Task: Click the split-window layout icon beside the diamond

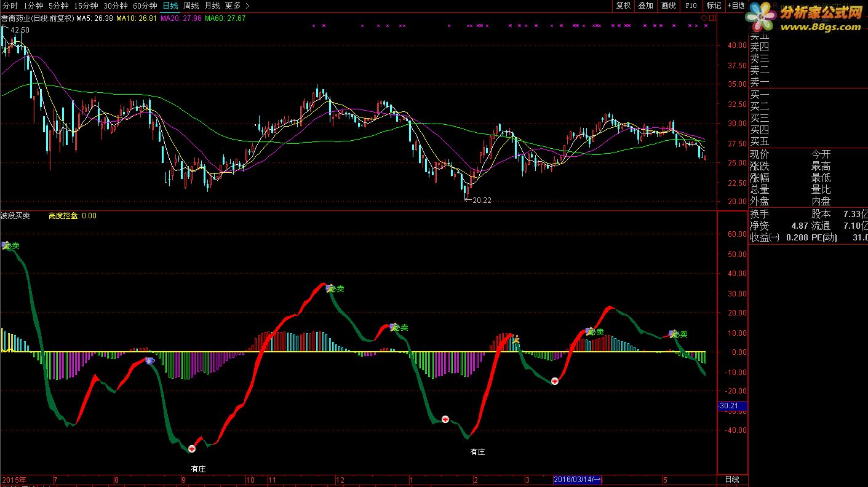Action: pos(712,18)
